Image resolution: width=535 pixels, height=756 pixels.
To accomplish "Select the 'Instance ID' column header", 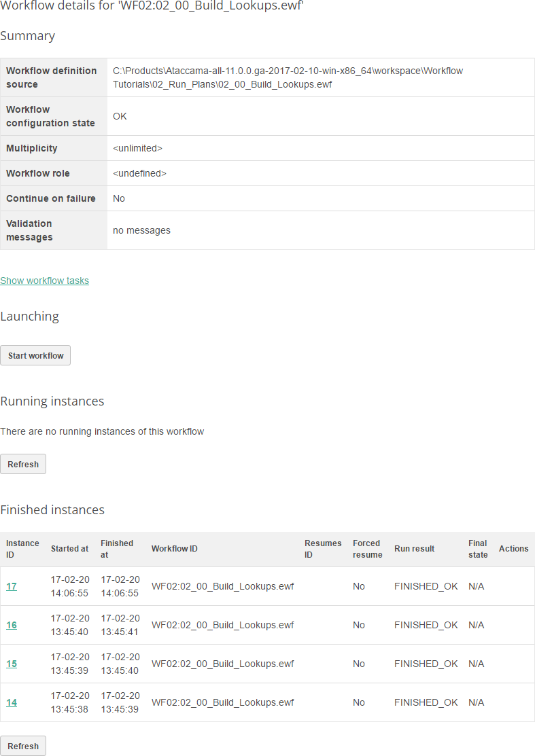I will coord(22,548).
